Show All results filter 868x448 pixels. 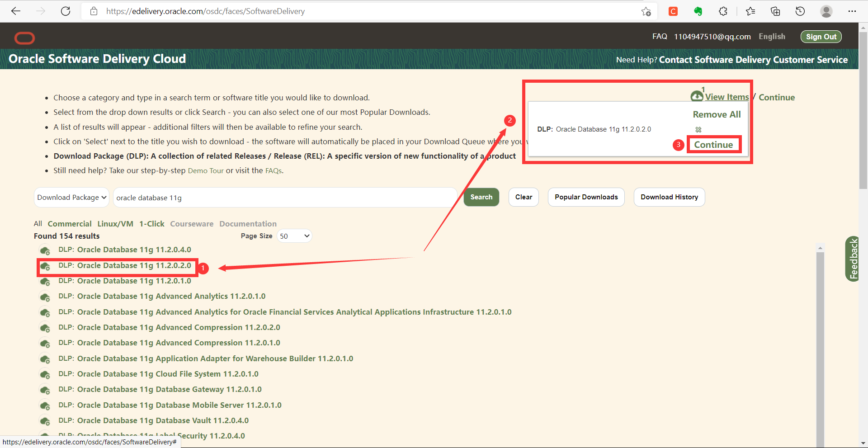[38, 224]
